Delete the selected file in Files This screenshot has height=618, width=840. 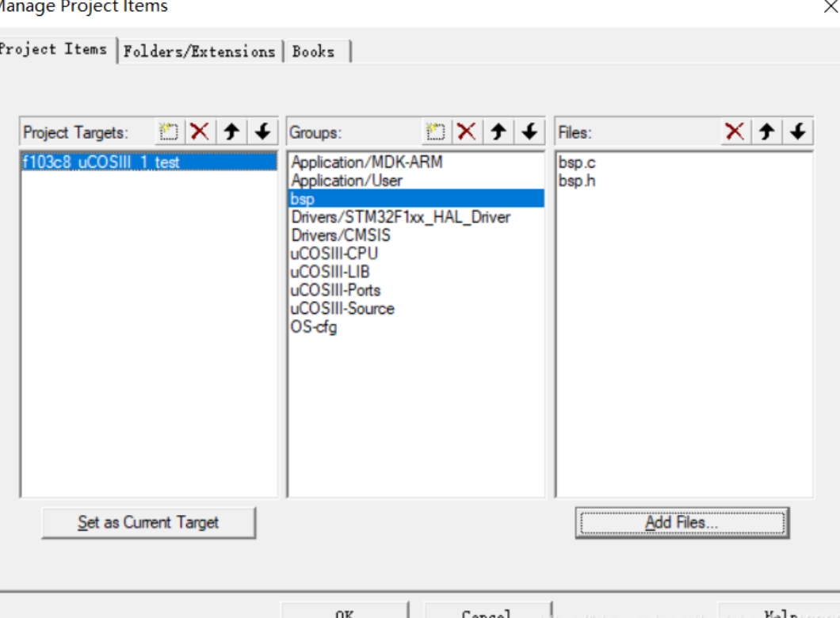click(x=735, y=132)
